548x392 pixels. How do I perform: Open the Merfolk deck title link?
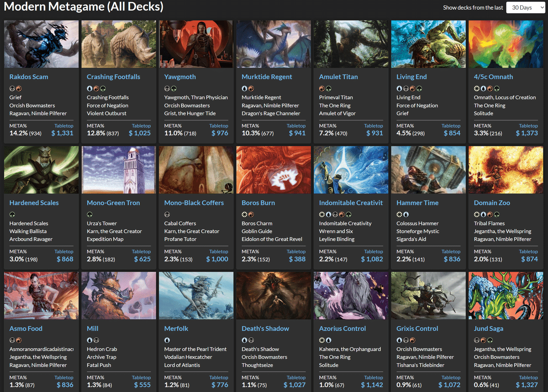point(176,329)
